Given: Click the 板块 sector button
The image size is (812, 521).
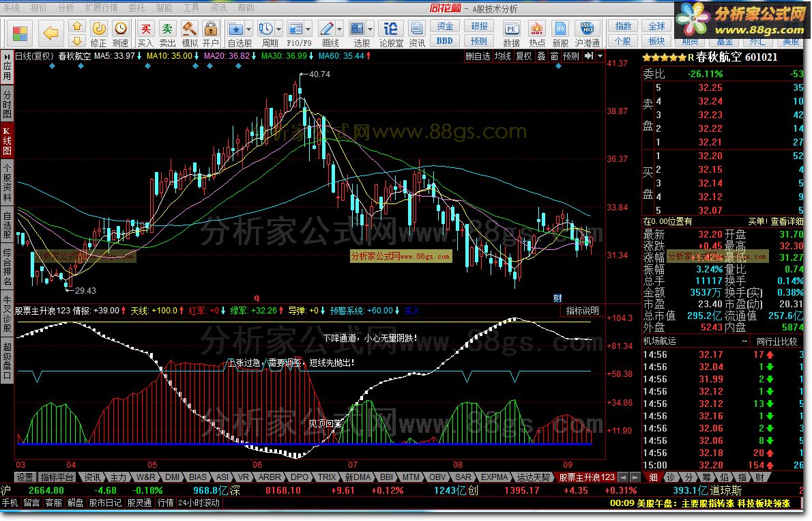Looking at the screenshot, I should point(656,40).
